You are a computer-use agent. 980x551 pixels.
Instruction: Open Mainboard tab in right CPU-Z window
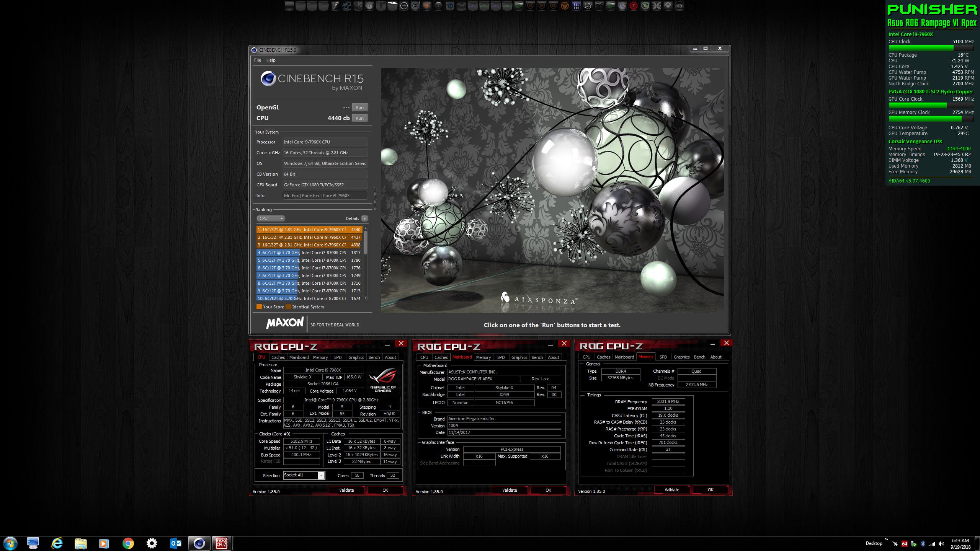[624, 357]
